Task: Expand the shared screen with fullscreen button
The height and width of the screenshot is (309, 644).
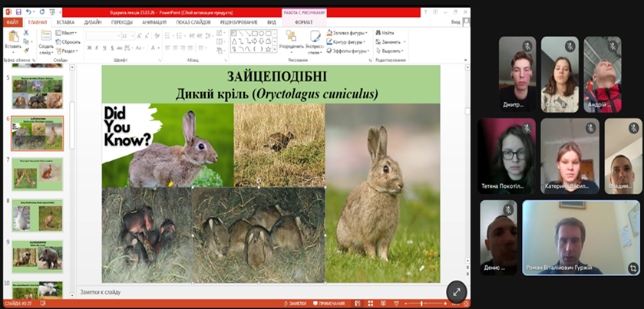Action: click(456, 291)
